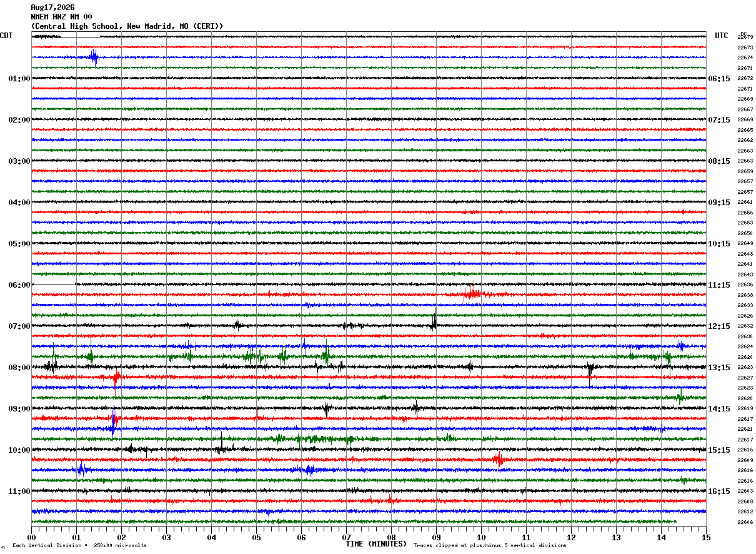Click the Aug17,2026 date header
756x554 pixels.
pyautogui.click(x=52, y=8)
